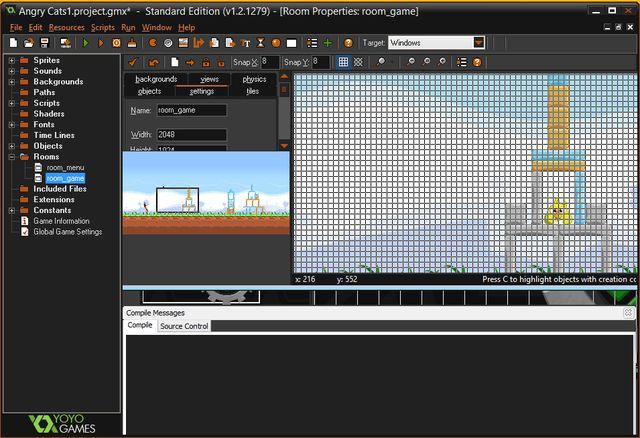Create a room via the white rectangle icon
Screen dimensions: 640x438
coord(291,43)
